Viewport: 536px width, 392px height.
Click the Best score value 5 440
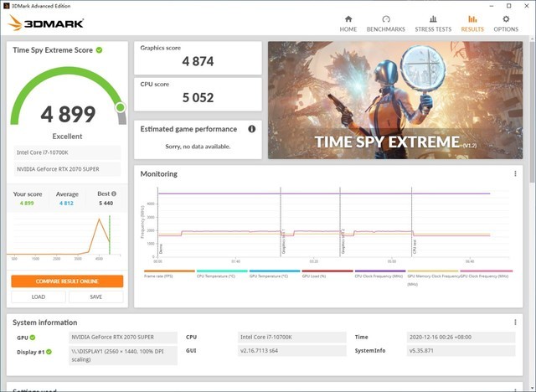tap(106, 203)
